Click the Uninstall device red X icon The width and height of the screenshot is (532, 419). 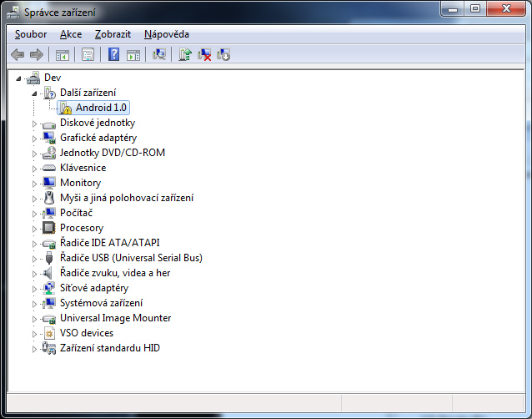click(x=204, y=54)
